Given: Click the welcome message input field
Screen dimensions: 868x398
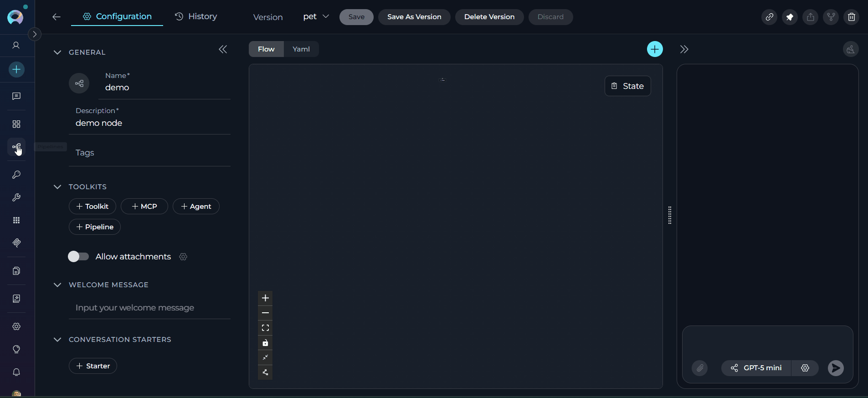Looking at the screenshot, I should point(149,308).
